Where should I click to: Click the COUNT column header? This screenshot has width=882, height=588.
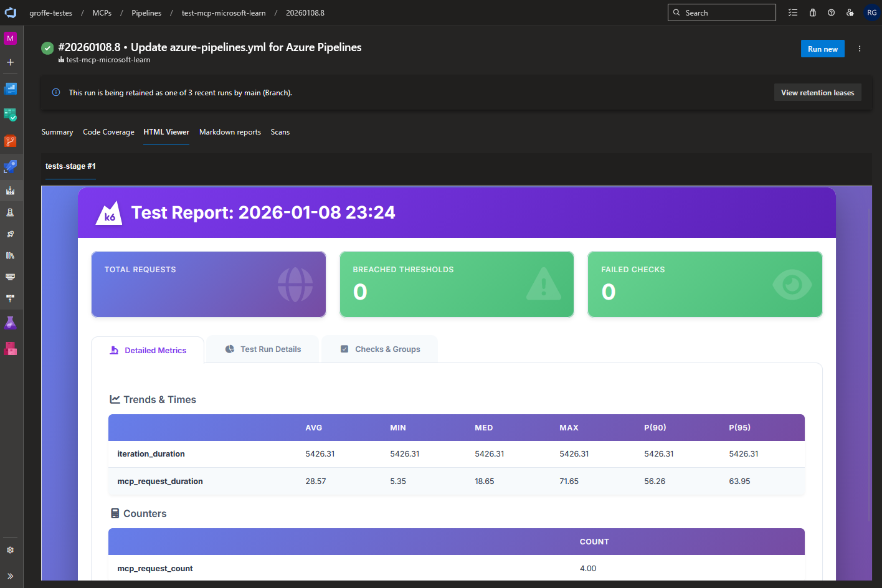(x=594, y=542)
